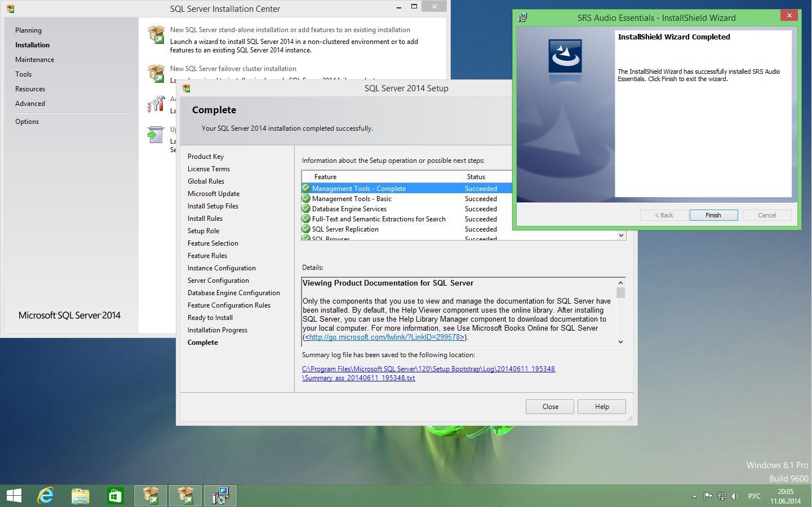812x507 pixels.
Task: Switch to InstallShield Wizard taskbar icon
Action: point(220,496)
